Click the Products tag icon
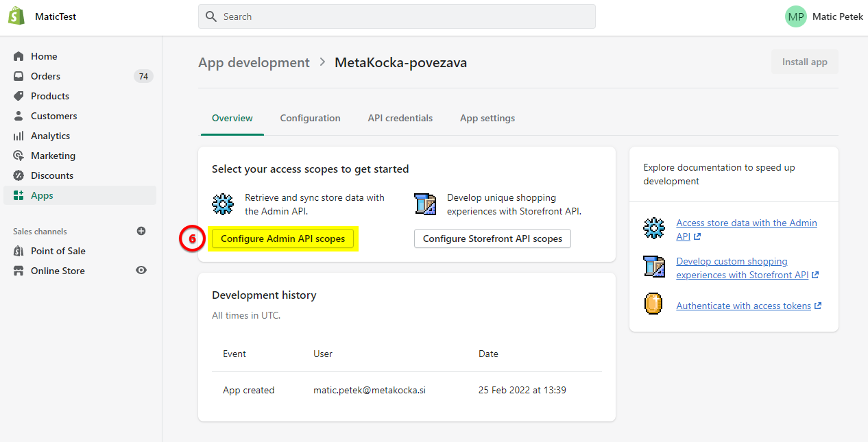The image size is (868, 442). click(x=19, y=96)
